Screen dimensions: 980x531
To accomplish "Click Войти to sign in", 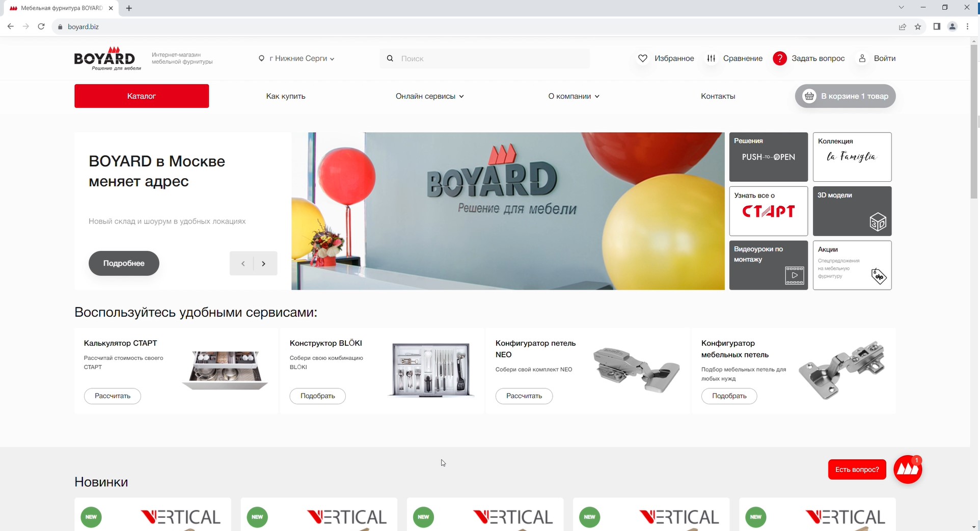I will coord(885,59).
